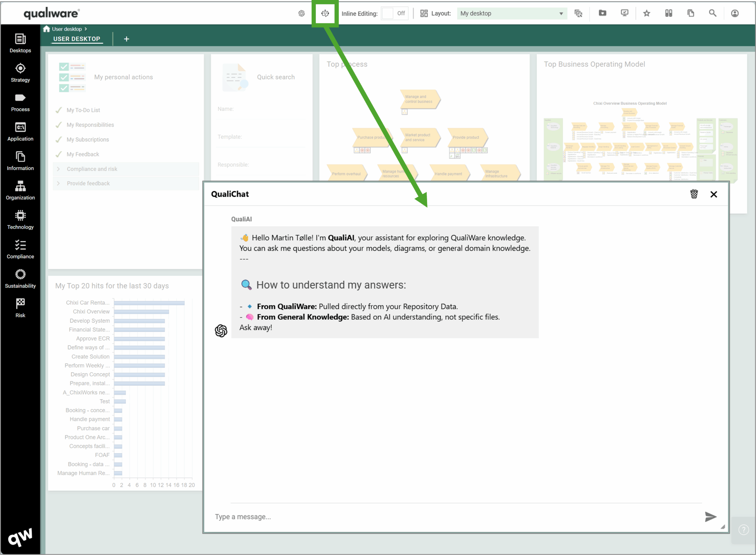Image resolution: width=756 pixels, height=555 pixels.
Task: Click Perform overhaul process shape
Action: coord(347,173)
